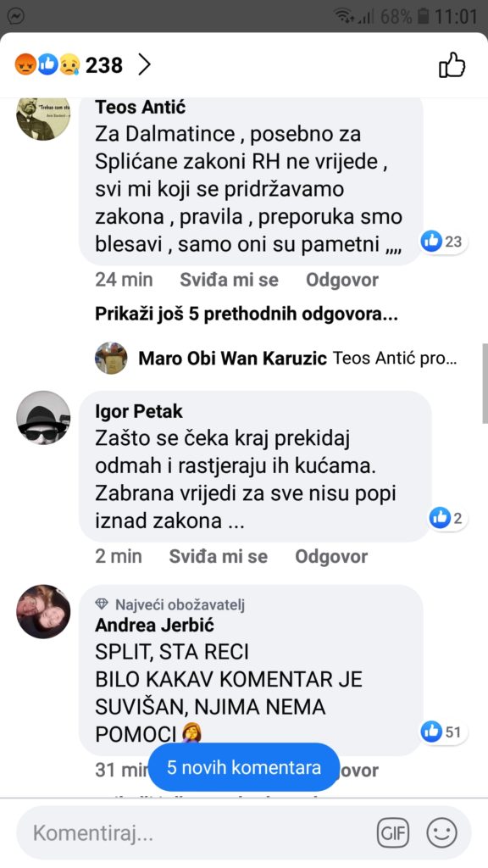Screen dimensions: 488x868
Task: Tap the 2 likes badge on Igor Petak's comment
Action: pos(447,518)
